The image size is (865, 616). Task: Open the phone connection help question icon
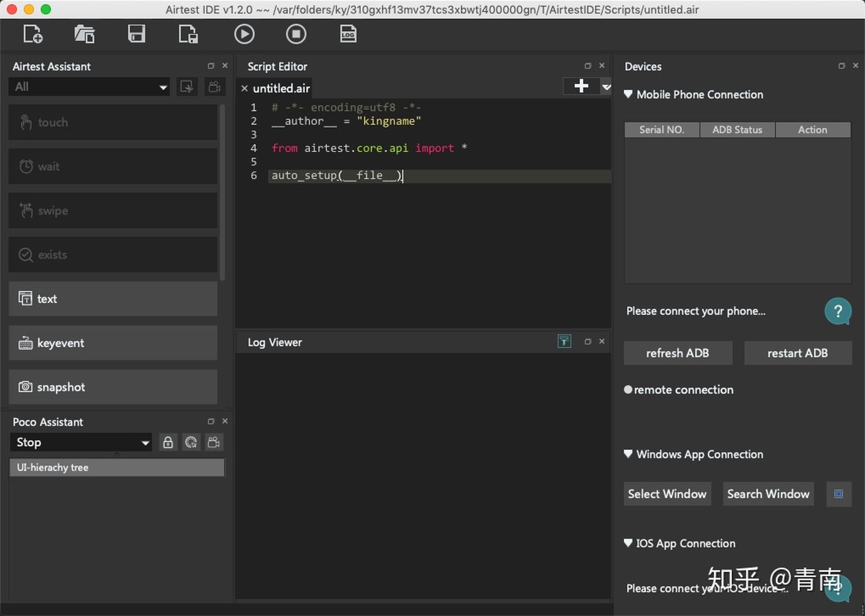839,312
